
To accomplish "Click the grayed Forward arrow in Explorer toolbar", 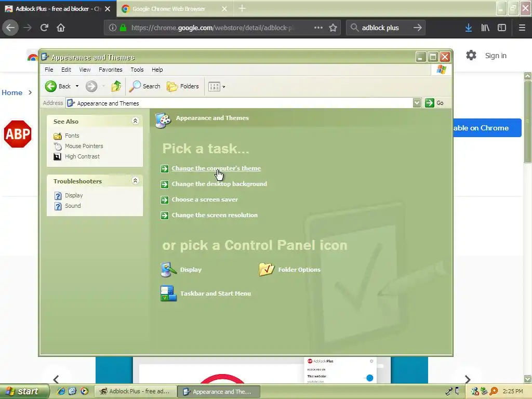I will (x=91, y=86).
